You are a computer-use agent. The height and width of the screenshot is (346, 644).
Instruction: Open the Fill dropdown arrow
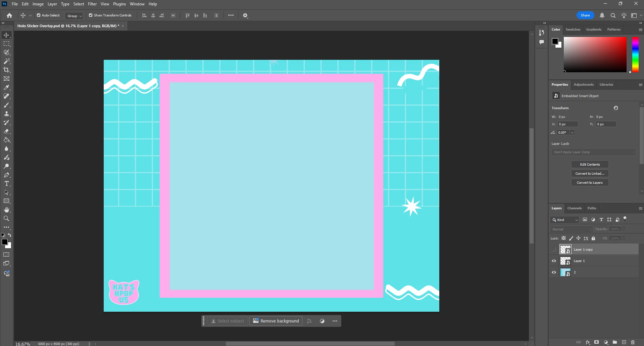624,238
